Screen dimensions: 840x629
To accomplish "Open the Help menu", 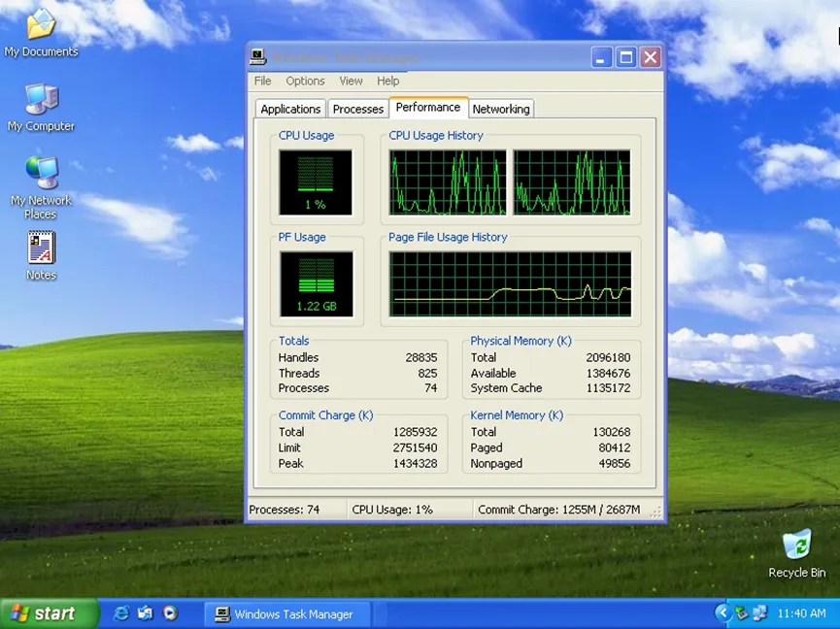I will point(387,82).
